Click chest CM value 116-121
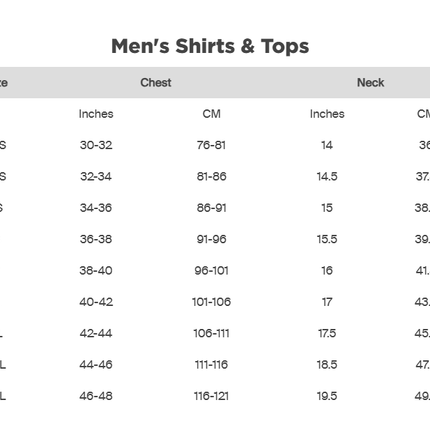Screen dimensions: 430x430 point(211,396)
